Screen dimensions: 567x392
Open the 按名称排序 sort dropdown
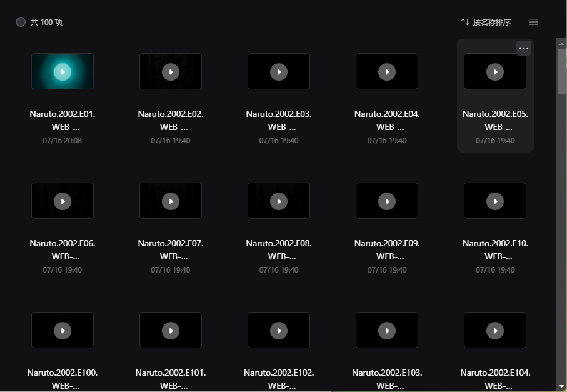(486, 22)
